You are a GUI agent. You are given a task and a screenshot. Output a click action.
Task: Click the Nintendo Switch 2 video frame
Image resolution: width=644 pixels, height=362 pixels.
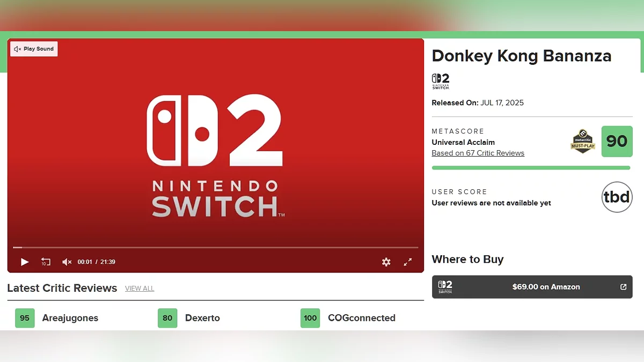pyautogui.click(x=216, y=156)
